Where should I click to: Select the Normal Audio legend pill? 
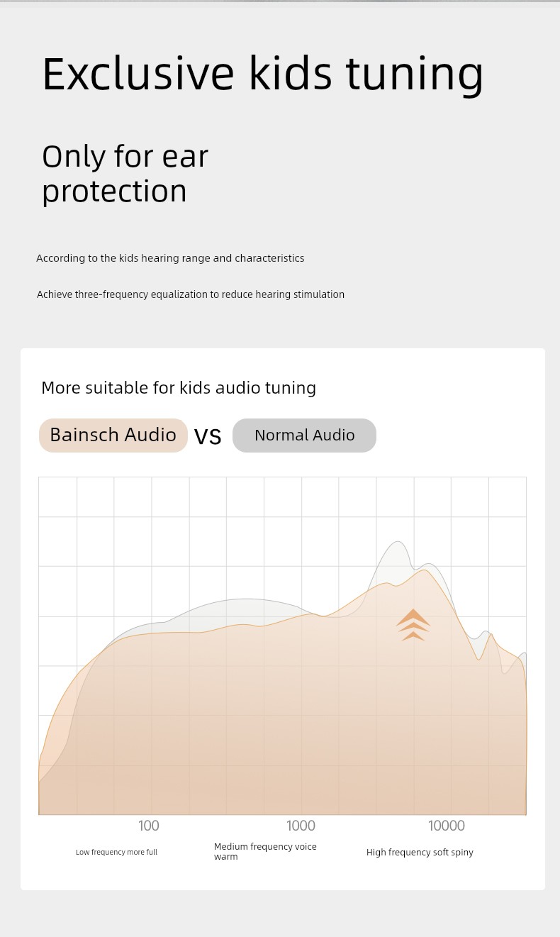[x=304, y=436]
